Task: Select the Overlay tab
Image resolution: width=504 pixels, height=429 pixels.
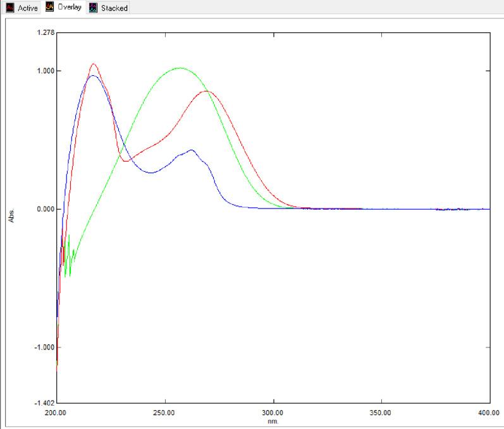Action: [x=64, y=7]
